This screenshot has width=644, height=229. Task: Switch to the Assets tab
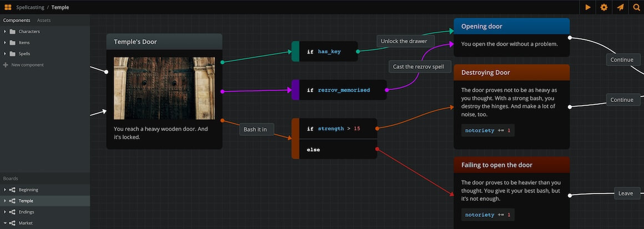(43, 21)
